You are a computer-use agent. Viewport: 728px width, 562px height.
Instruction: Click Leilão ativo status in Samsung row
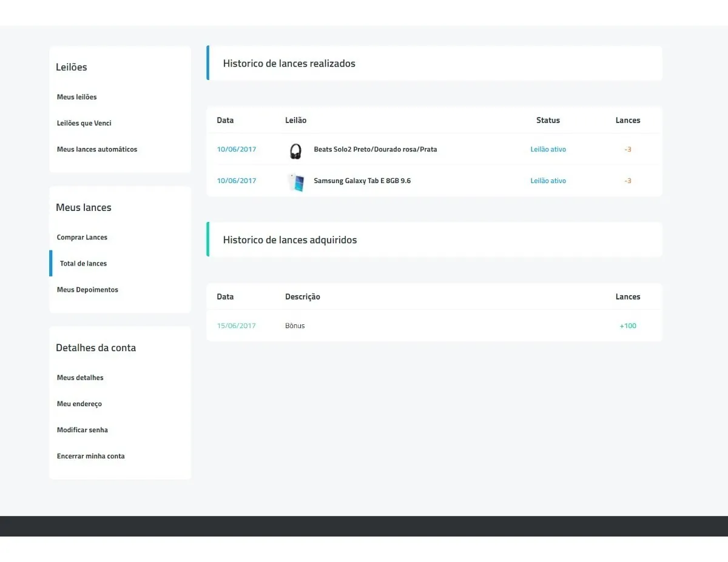click(x=548, y=181)
